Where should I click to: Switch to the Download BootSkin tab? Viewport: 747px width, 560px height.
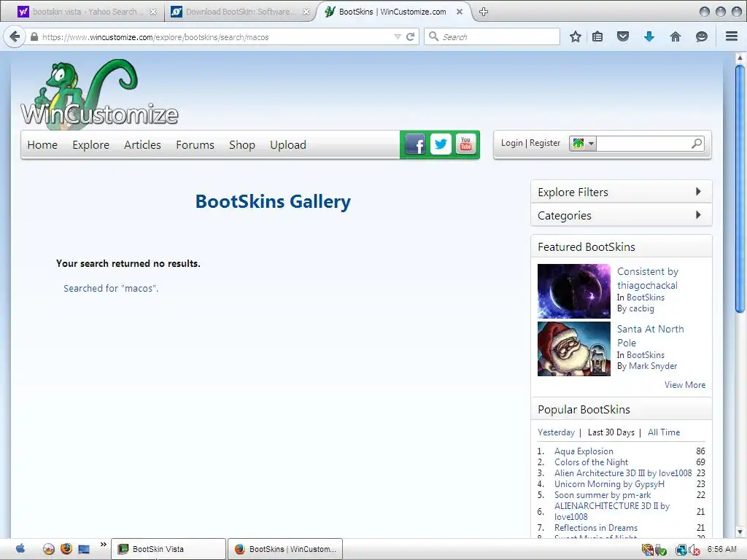(x=239, y=12)
